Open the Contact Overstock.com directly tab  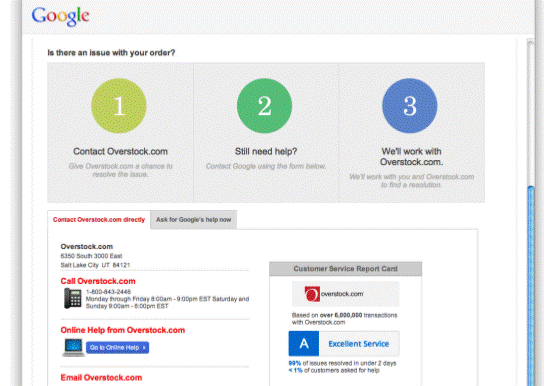point(99,220)
